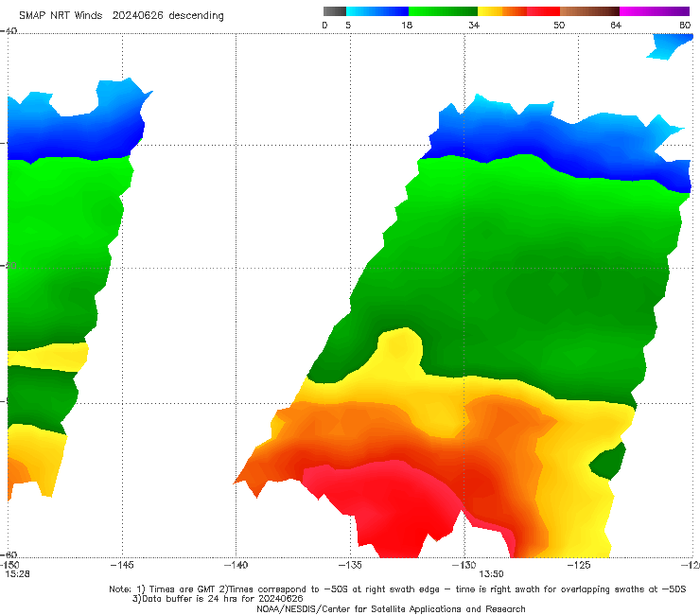700x615 pixels.
Task: Click the color bar label '50'
Action: [x=559, y=26]
